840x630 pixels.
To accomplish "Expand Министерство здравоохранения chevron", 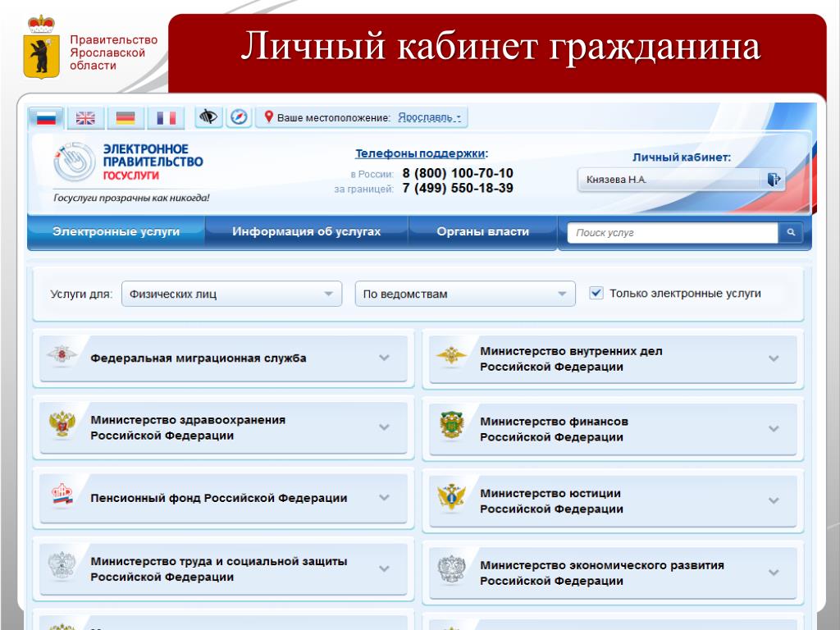I will [x=384, y=427].
